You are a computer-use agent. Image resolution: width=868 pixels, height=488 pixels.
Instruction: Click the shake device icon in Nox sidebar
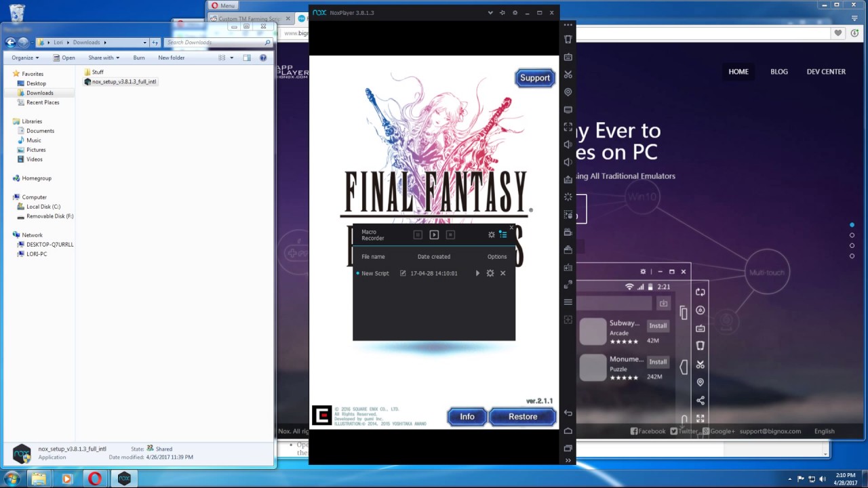coord(568,39)
